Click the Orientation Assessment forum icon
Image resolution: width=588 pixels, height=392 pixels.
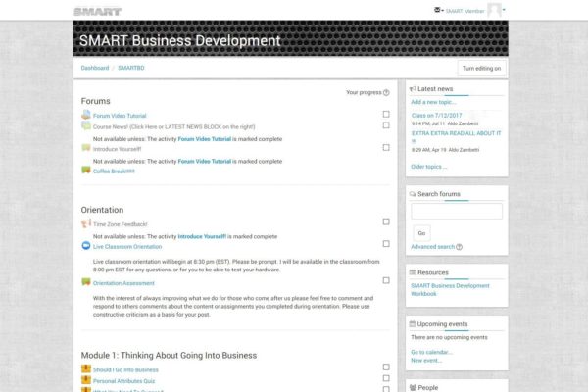click(86, 282)
